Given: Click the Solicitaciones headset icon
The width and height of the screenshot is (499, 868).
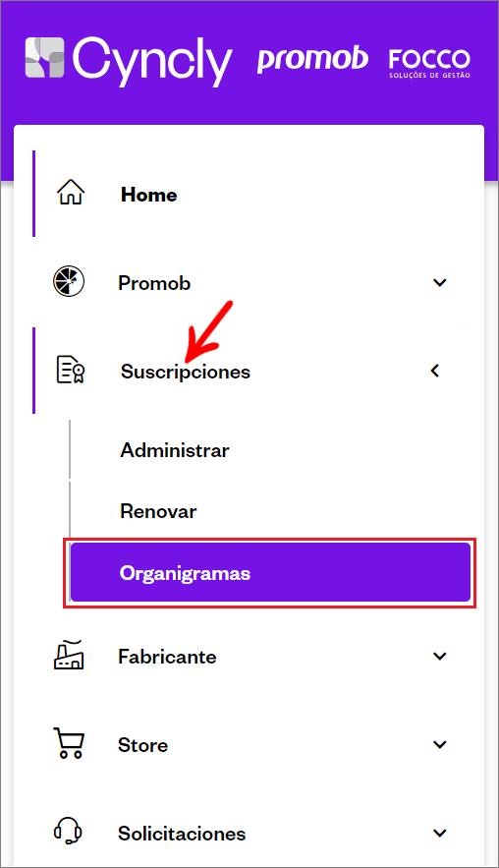Looking at the screenshot, I should [69, 832].
